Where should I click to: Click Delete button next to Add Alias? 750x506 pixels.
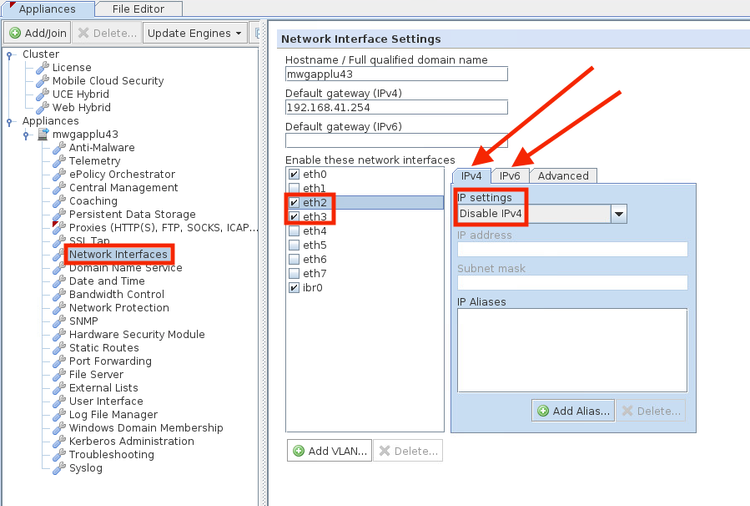(x=651, y=411)
